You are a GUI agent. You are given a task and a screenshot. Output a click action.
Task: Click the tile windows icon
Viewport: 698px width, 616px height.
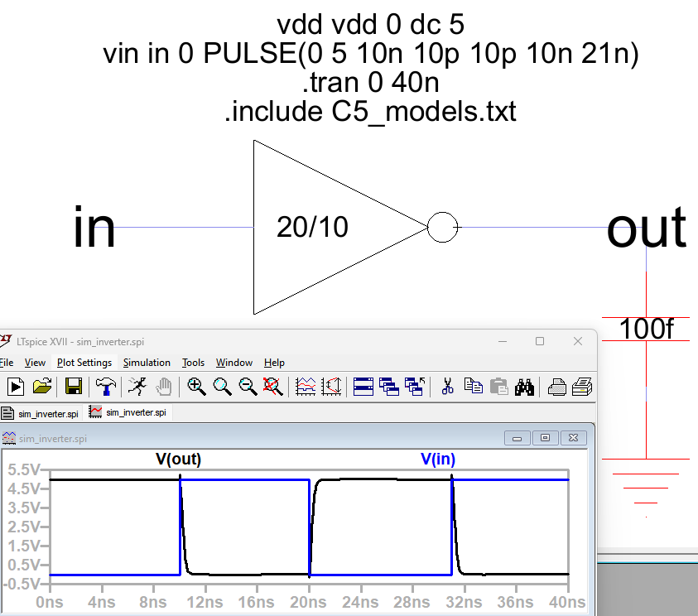pos(363,386)
